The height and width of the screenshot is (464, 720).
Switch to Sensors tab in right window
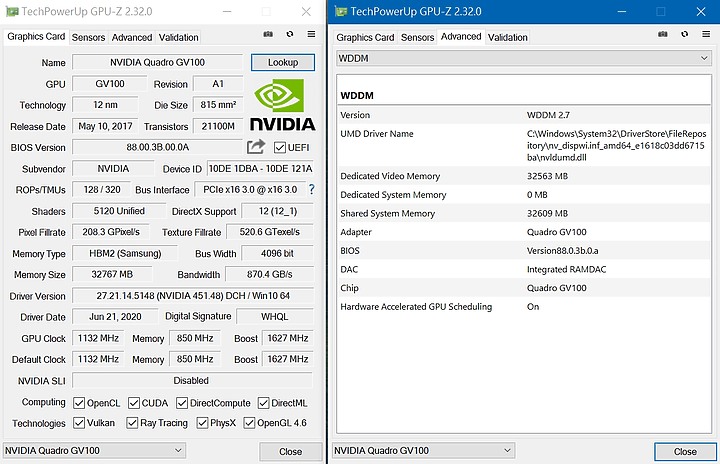417,38
